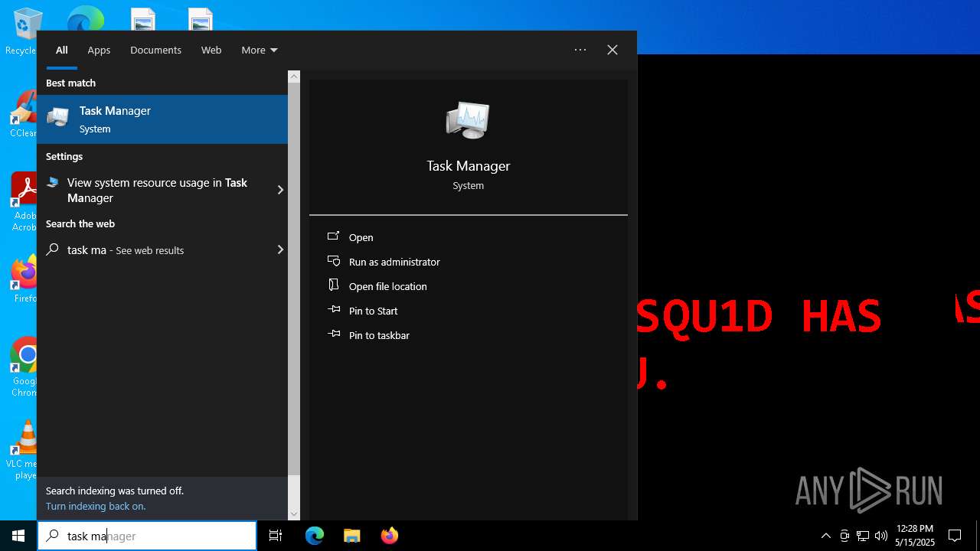Switch to the Apps search tab

pyautogui.click(x=99, y=50)
